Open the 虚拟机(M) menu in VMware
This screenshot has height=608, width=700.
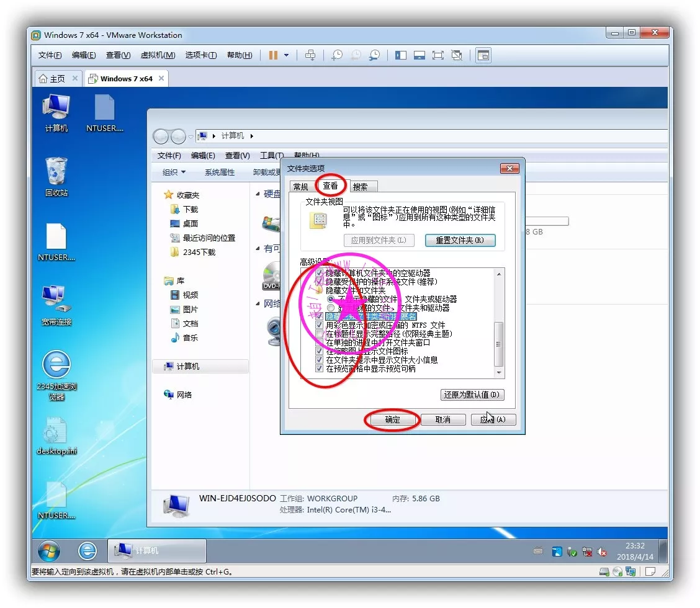point(158,55)
